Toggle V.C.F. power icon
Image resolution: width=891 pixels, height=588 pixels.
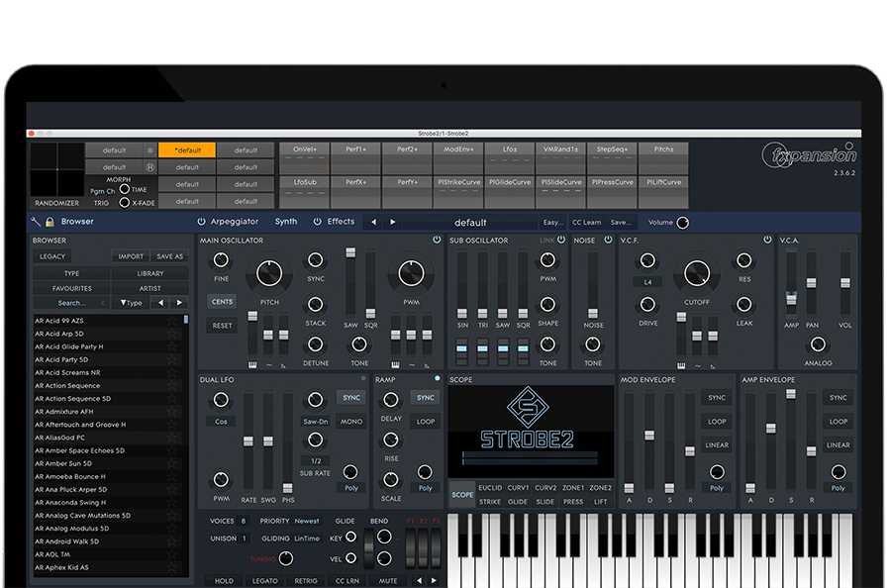pyautogui.click(x=767, y=240)
